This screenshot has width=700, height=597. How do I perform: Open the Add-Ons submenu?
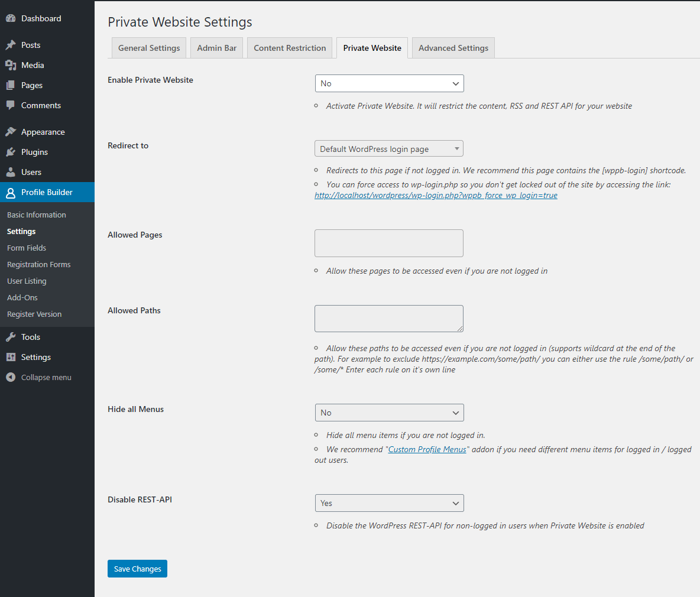point(22,297)
